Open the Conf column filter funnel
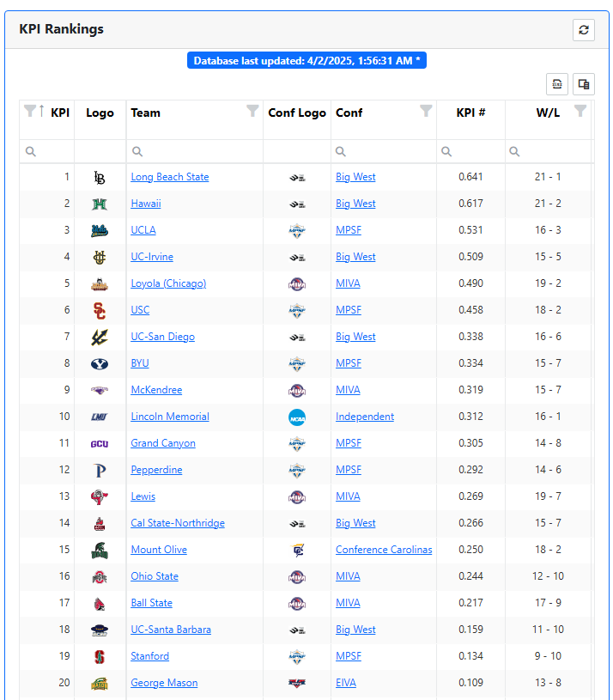613x700 pixels. pos(426,111)
